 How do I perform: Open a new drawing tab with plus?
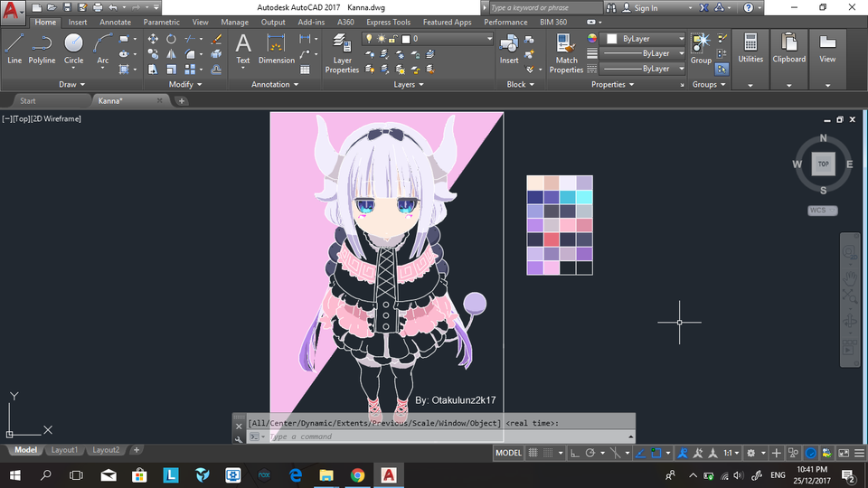(x=182, y=100)
